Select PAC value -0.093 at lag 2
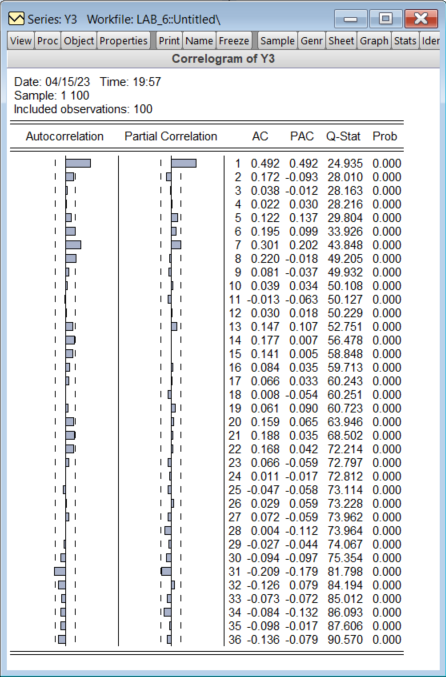446x677 pixels. 301,177
